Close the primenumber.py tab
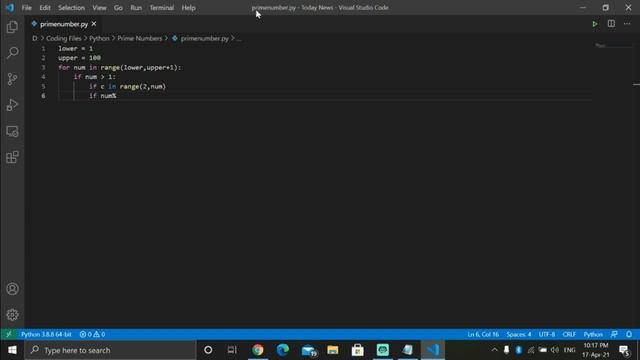This screenshot has width=640, height=360. pos(94,24)
